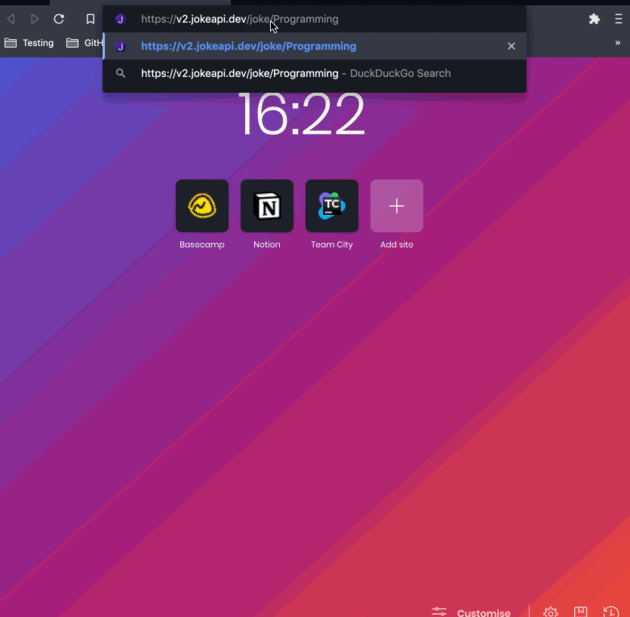Click the browser Forward arrow
Screen dimensions: 630x617
(35, 19)
